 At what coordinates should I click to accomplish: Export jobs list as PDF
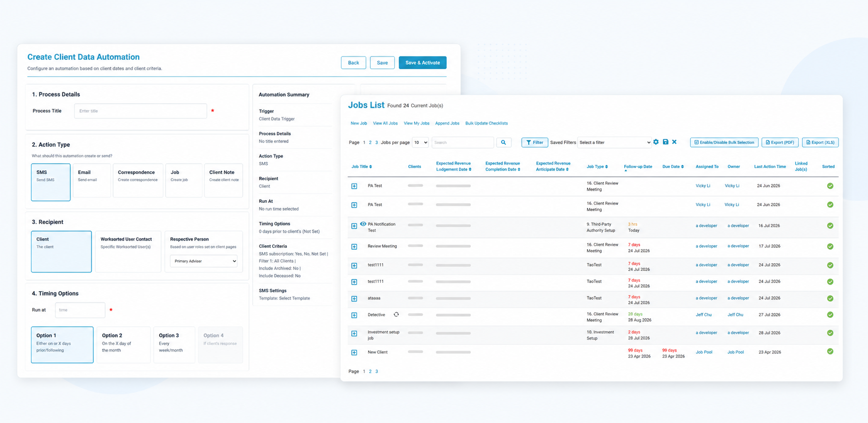[x=780, y=142]
